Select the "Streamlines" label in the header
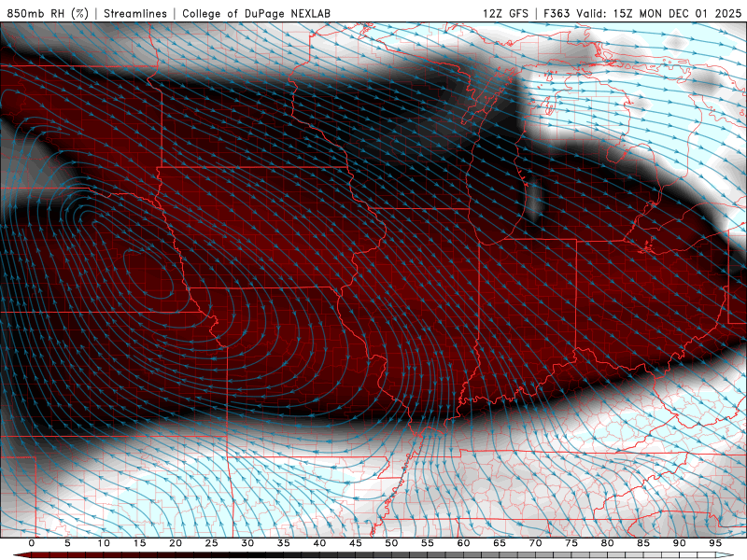The width and height of the screenshot is (747, 560). tap(135, 13)
